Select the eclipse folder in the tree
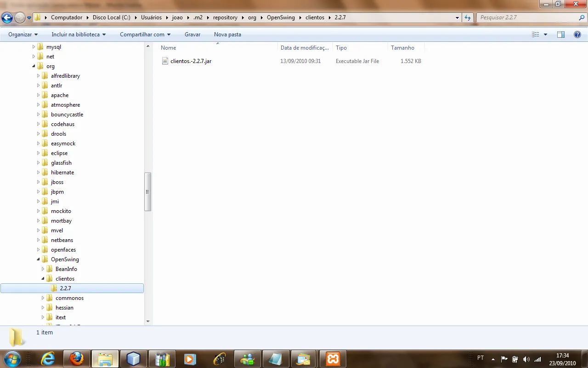The width and height of the screenshot is (588, 368). [59, 153]
